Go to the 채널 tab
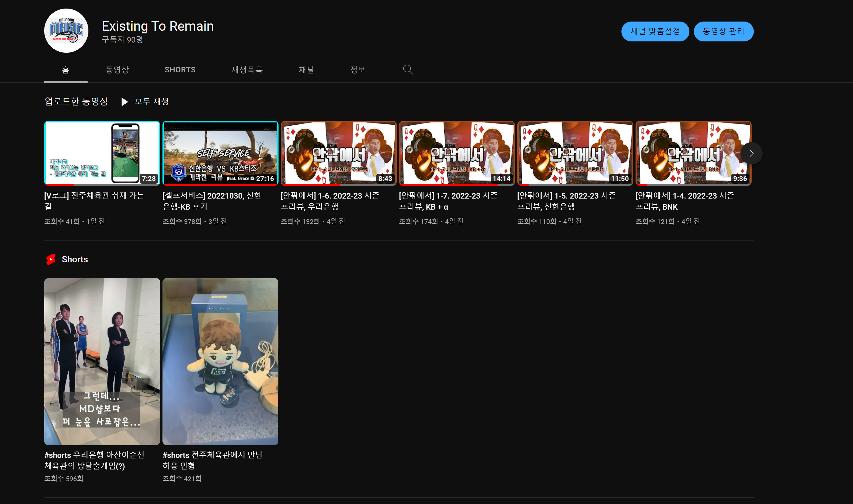Image resolution: width=853 pixels, height=504 pixels. (x=306, y=70)
